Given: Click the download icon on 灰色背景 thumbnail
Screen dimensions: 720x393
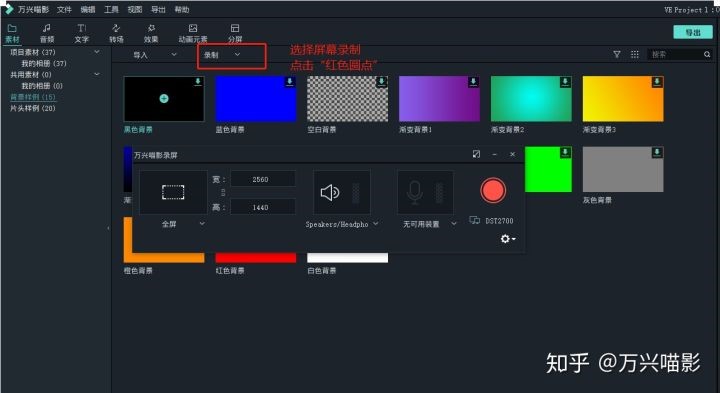Looking at the screenshot, I should tap(657, 152).
